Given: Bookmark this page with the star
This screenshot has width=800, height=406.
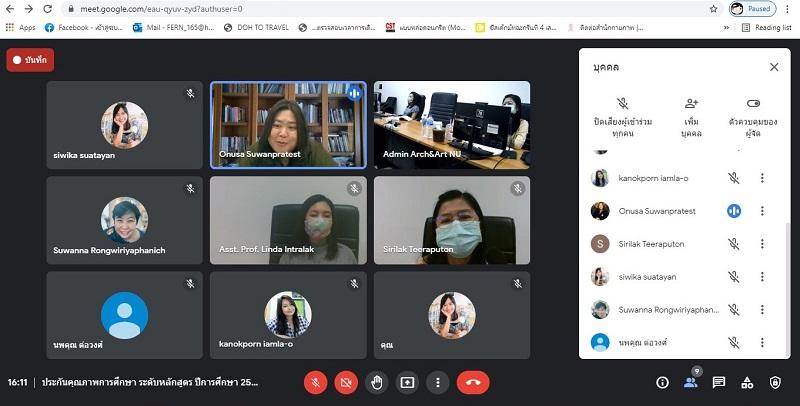Looking at the screenshot, I should (x=713, y=9).
